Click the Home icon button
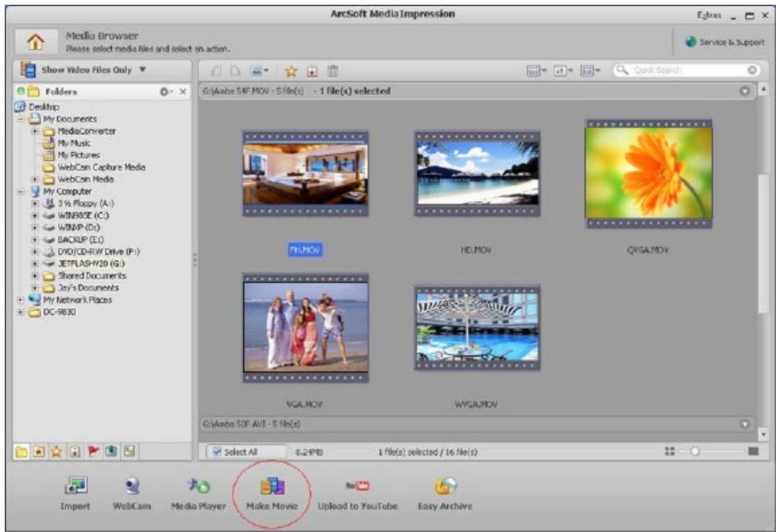This screenshot has height=532, width=776. tap(35, 41)
